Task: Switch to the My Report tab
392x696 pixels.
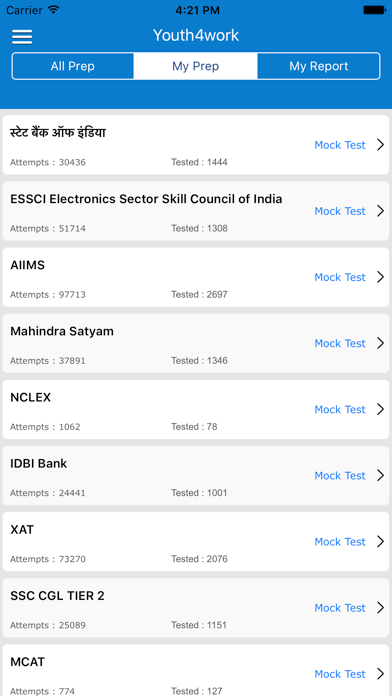Action: coord(319,66)
